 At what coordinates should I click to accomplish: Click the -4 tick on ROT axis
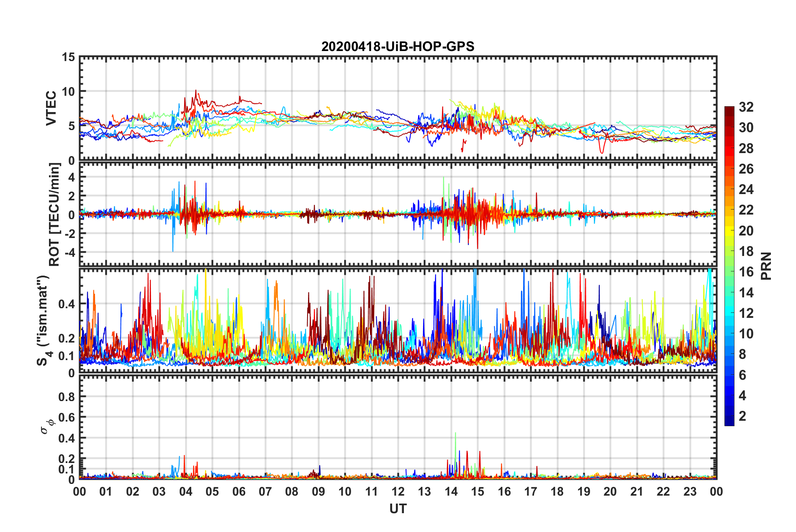69,253
